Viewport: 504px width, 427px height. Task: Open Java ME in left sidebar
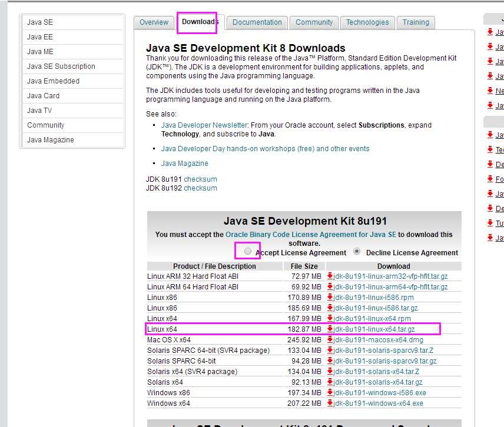[73, 52]
